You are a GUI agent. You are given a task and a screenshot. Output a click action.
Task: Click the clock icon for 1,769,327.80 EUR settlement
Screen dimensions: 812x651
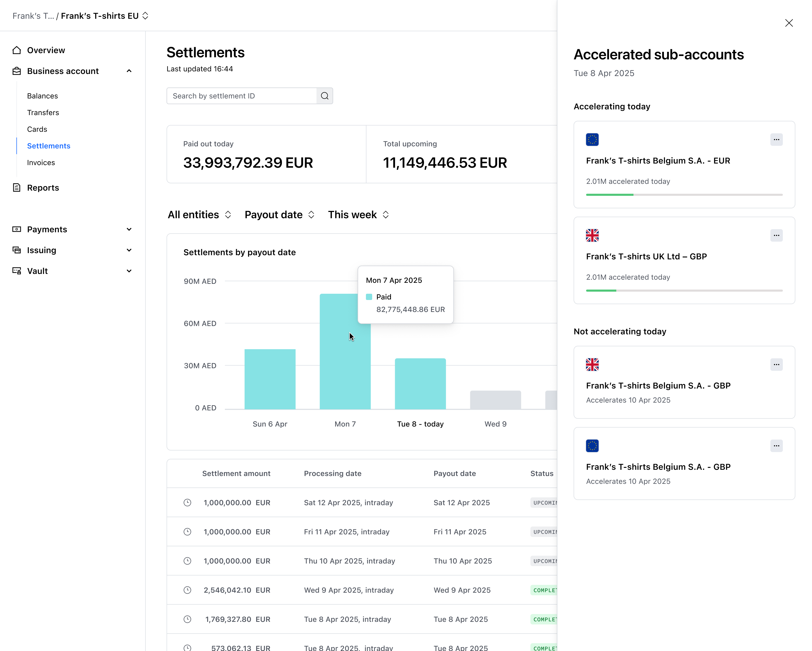tap(187, 619)
